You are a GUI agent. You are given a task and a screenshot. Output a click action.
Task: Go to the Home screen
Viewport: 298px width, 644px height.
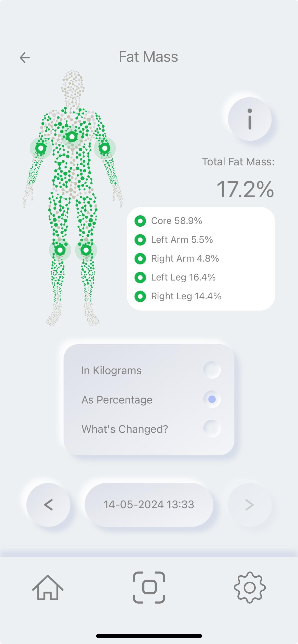(x=48, y=587)
